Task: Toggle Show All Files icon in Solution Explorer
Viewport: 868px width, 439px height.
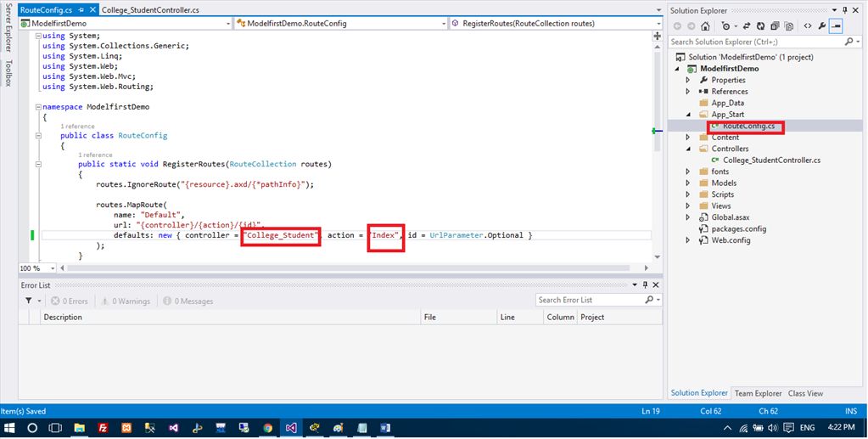Action: coord(789,26)
